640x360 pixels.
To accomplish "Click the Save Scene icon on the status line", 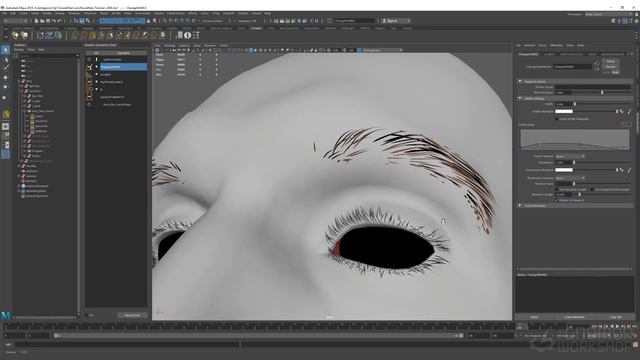I will coord(48,21).
